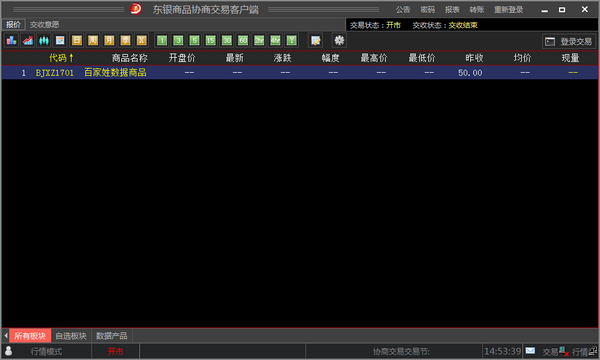Choose the green Y interval button

[292, 40]
